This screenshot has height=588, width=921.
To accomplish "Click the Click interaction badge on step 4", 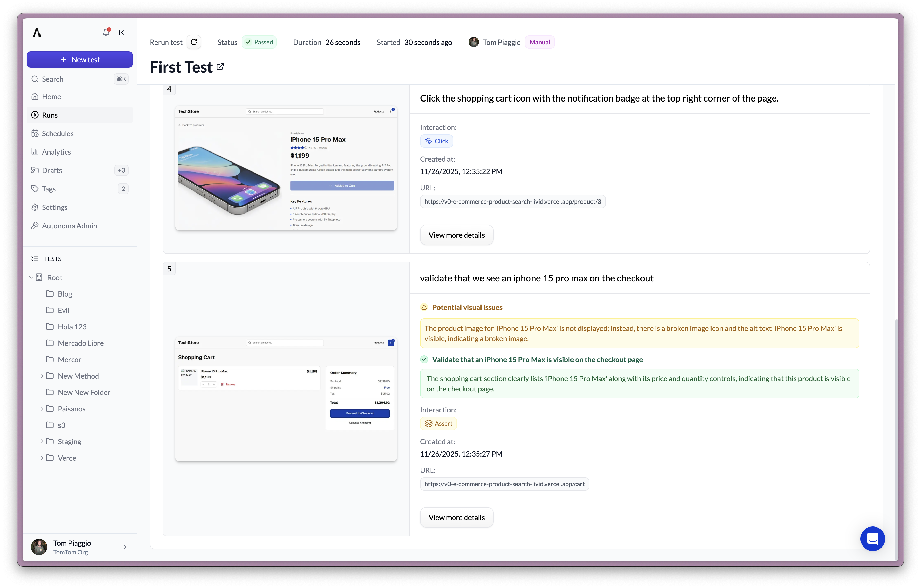I will click(x=436, y=141).
